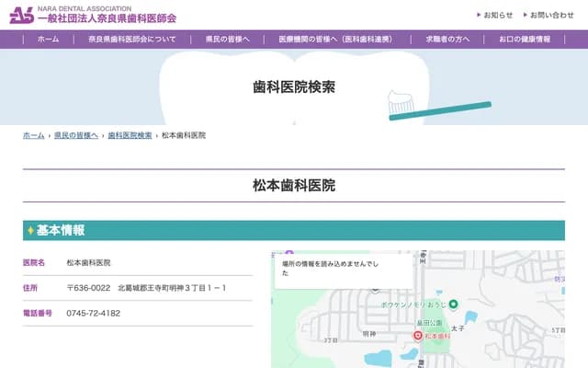
Task: Click the green ボウケンノモリ おうじ park marker
Action: click(453, 304)
